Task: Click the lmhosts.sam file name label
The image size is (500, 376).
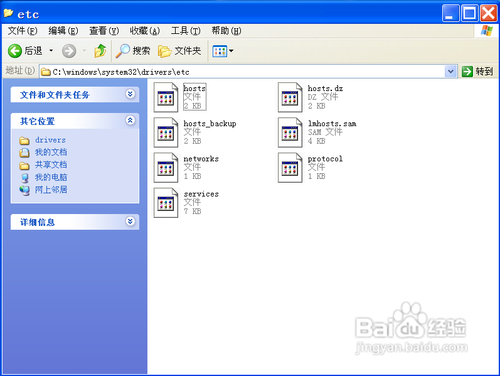Action: click(332, 124)
